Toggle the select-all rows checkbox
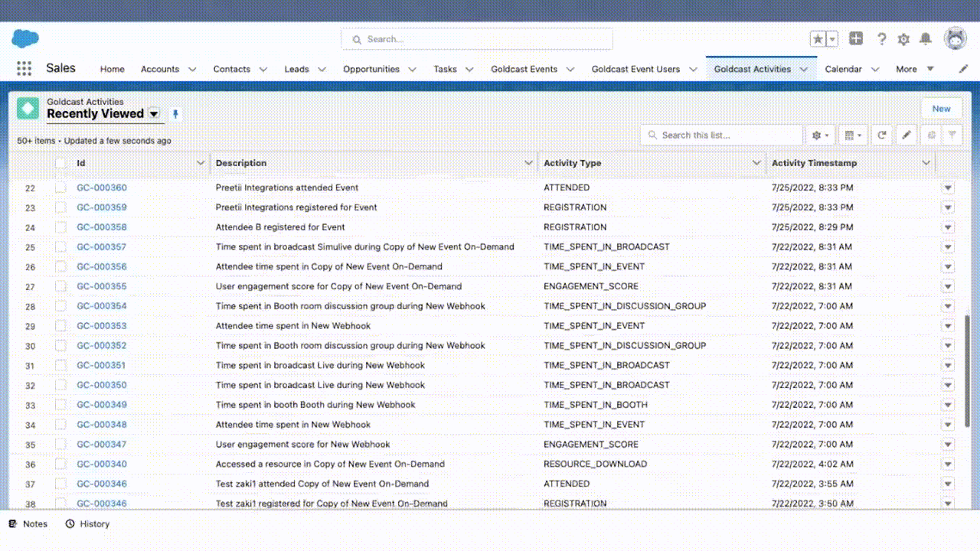 (60, 163)
